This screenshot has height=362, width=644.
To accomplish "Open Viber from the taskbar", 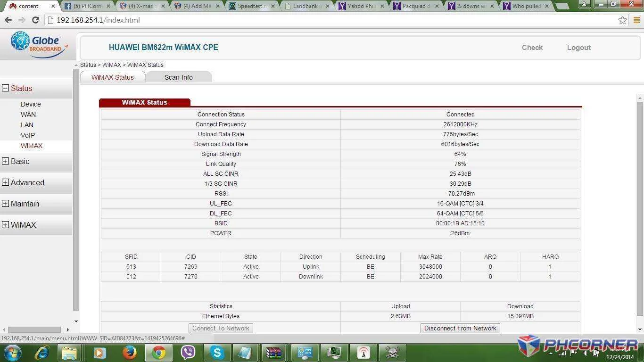I will tap(188, 353).
